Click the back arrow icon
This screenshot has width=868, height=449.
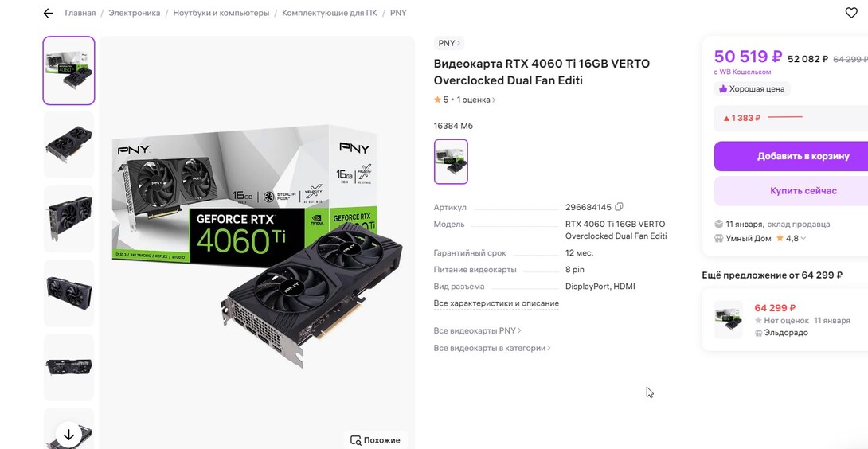[x=49, y=14]
